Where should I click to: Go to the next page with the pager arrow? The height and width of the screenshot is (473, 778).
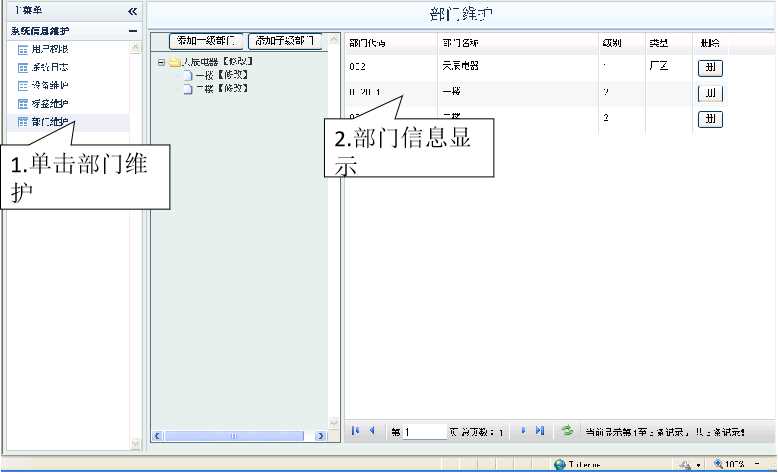(x=523, y=431)
